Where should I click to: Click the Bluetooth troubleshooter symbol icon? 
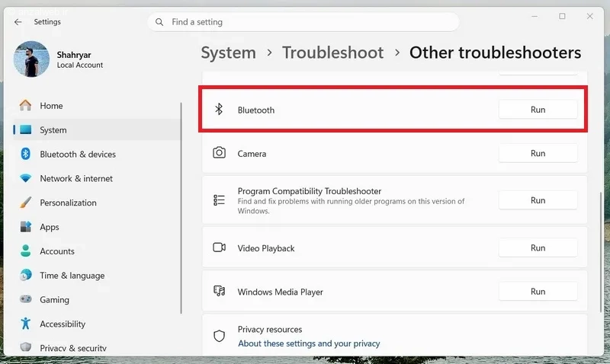click(x=219, y=109)
